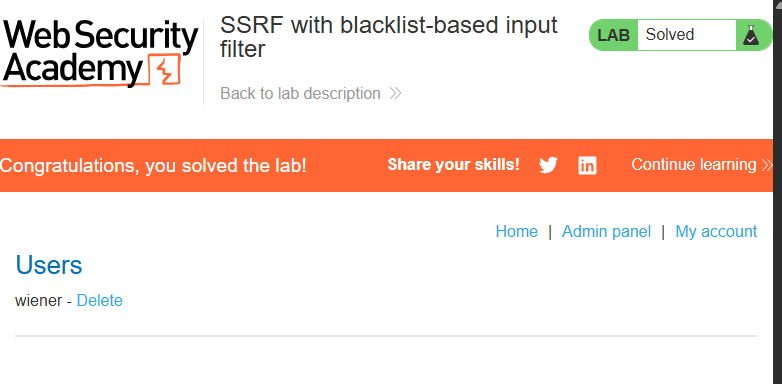The height and width of the screenshot is (384, 782).
Task: Click the LinkedIn share icon
Action: [x=587, y=165]
